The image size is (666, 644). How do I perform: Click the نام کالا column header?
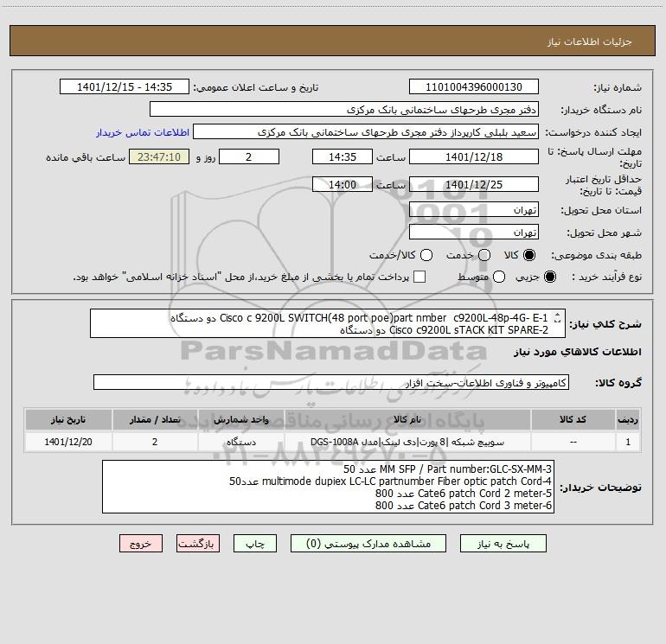point(407,419)
